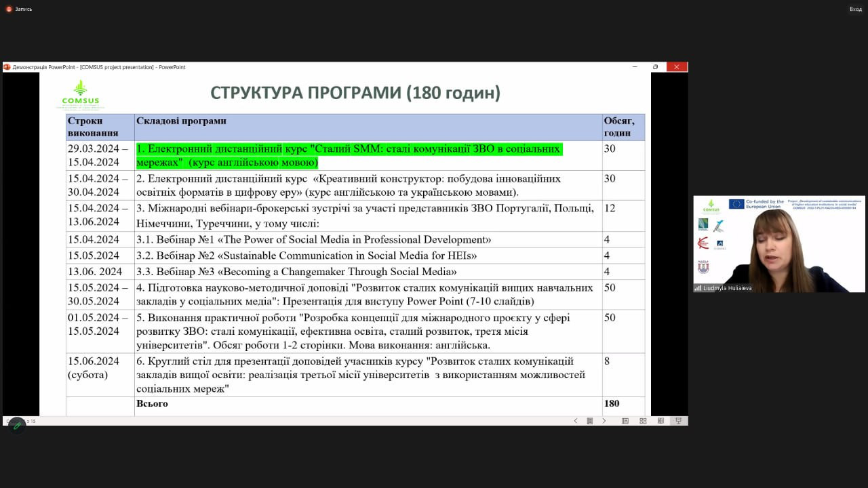
Task: Click the red recording indicator icon
Action: click(9, 9)
